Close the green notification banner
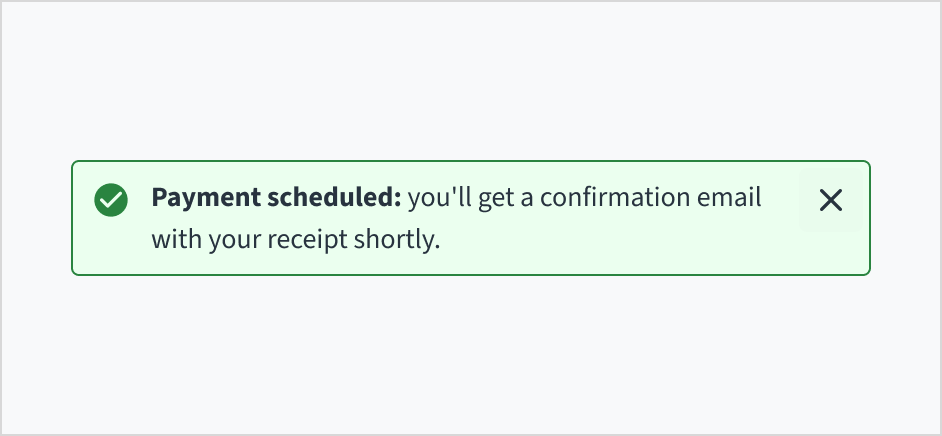 830,200
